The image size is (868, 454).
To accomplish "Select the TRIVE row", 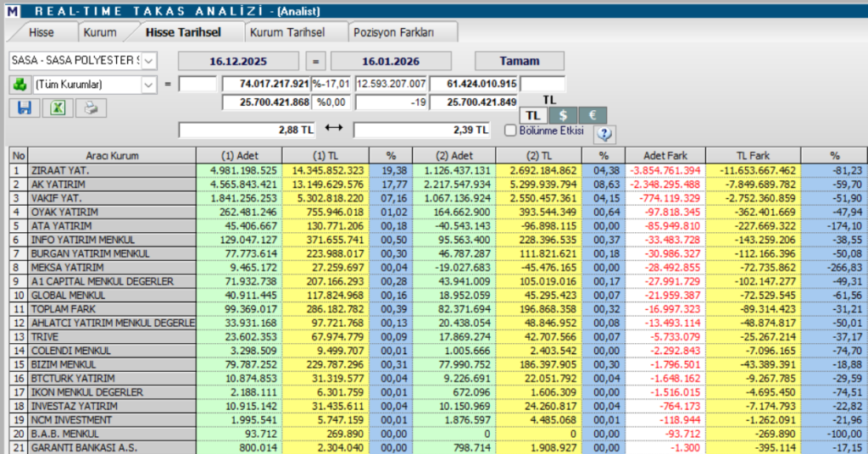I will [x=437, y=337].
